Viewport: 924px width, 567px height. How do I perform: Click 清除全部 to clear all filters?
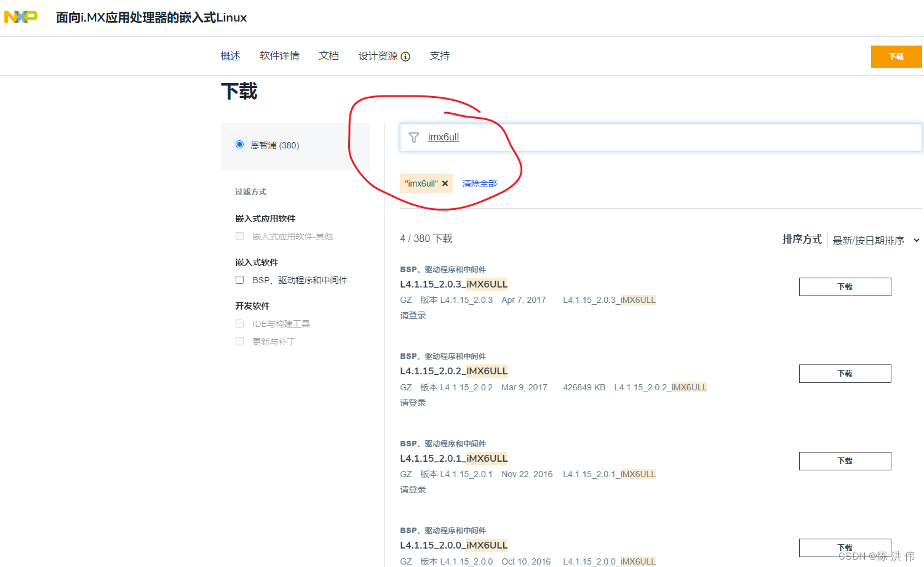[480, 183]
